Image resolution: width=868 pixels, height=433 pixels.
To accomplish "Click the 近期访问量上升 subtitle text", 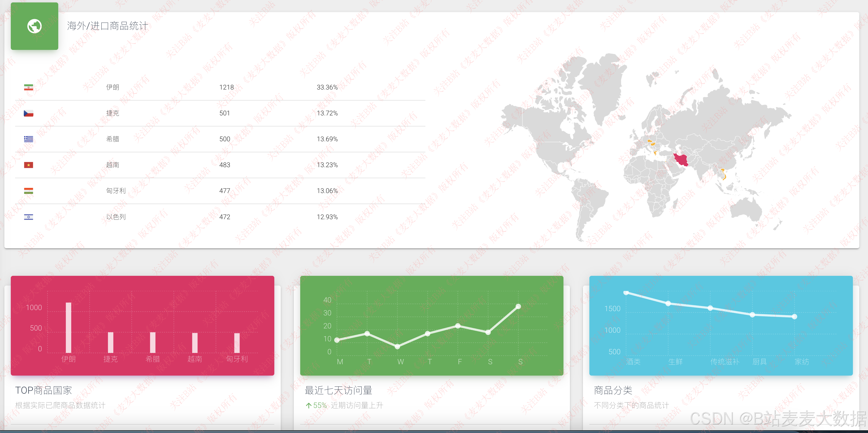I will [357, 405].
